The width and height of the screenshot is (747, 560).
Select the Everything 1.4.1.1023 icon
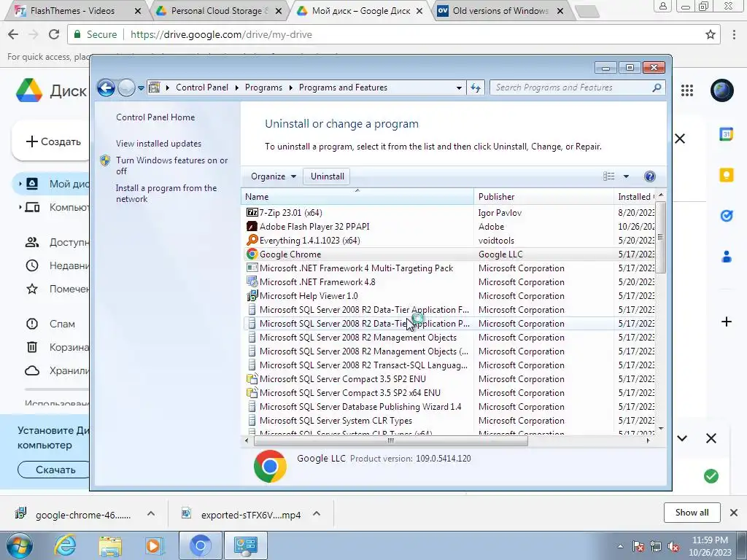tap(252, 240)
